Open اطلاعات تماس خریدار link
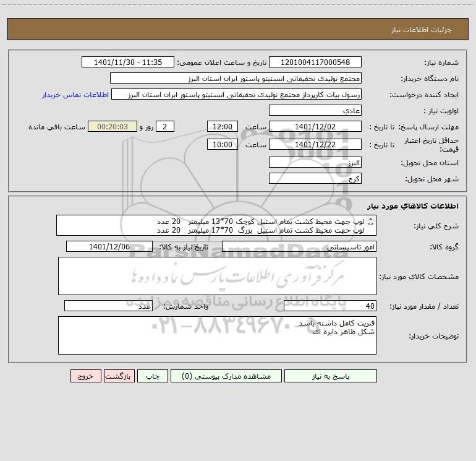 [x=75, y=95]
